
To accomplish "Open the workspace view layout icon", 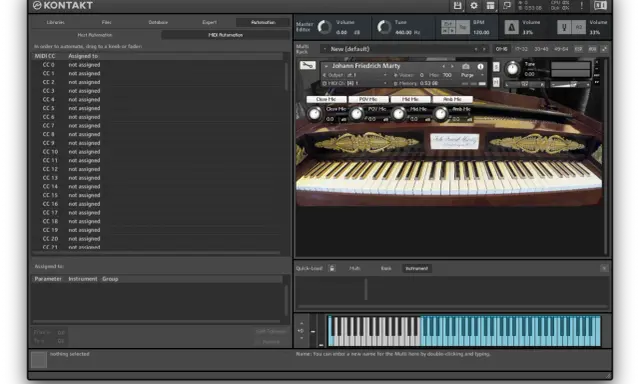I will [490, 5].
